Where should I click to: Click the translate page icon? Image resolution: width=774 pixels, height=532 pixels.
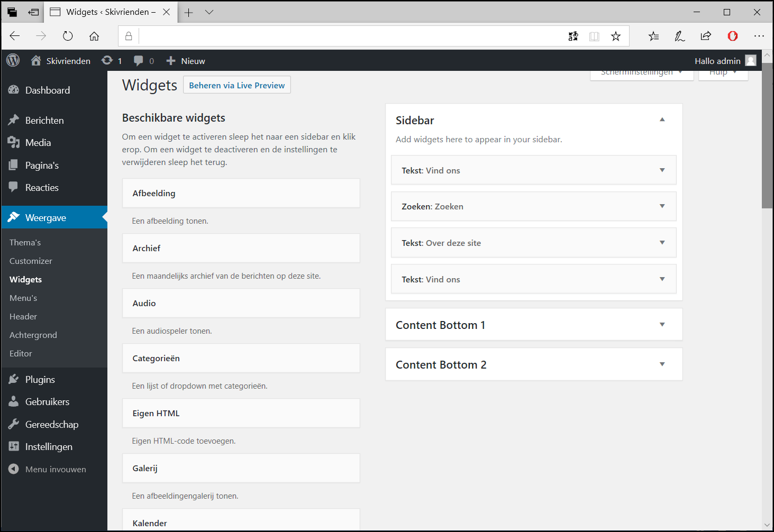click(573, 36)
